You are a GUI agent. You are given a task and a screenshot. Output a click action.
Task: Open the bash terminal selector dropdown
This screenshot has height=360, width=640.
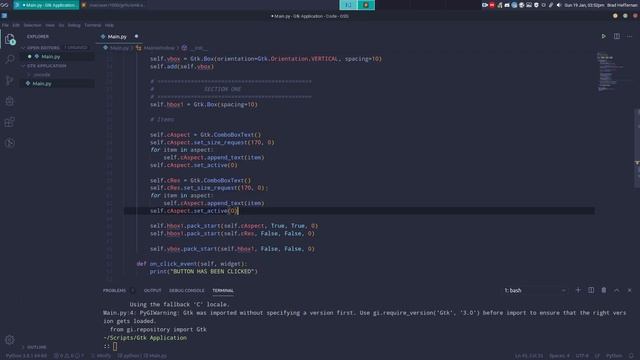pyautogui.click(x=535, y=290)
